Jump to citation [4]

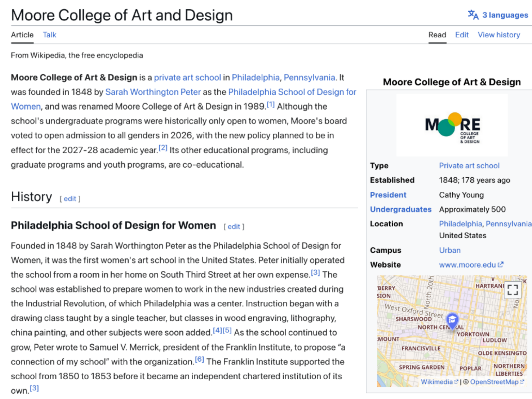pyautogui.click(x=217, y=330)
